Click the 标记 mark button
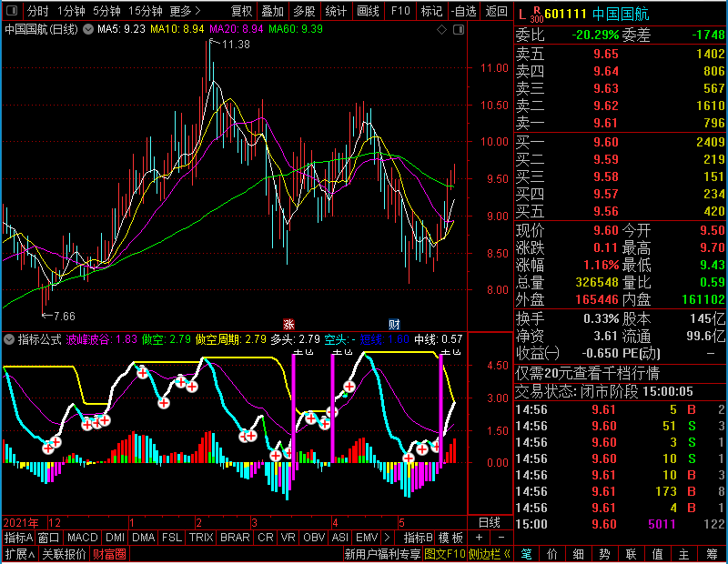Viewport: 728px width, 564px height. pyautogui.click(x=431, y=11)
